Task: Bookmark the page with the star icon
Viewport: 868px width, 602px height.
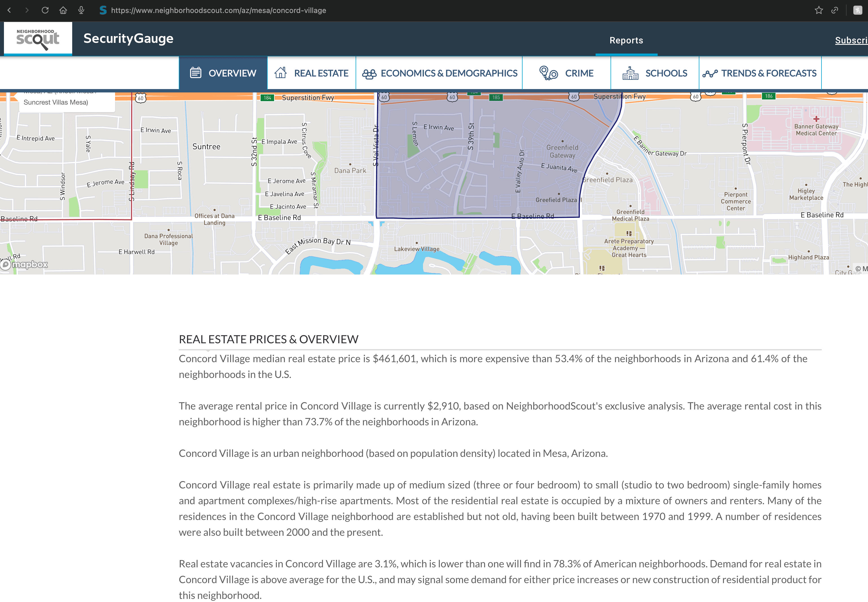Action: [819, 10]
